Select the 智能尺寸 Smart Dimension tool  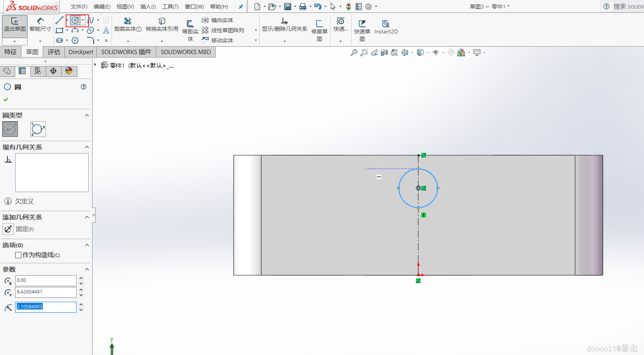point(40,24)
